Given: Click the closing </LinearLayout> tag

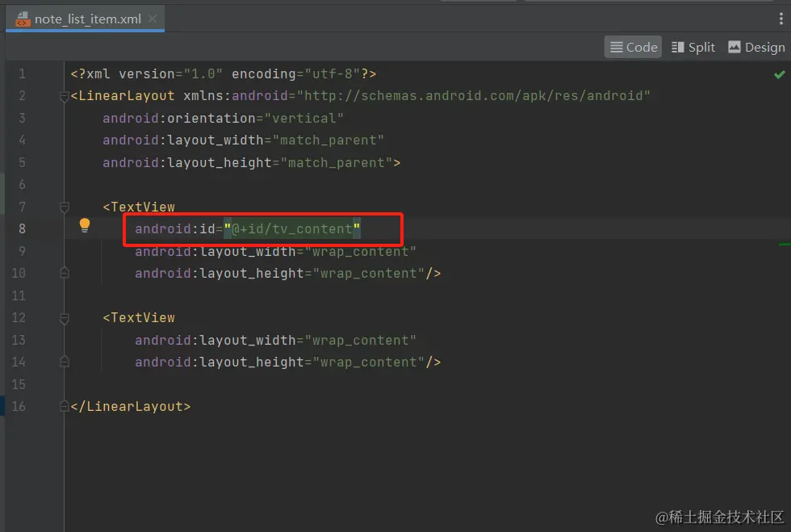Looking at the screenshot, I should pyautogui.click(x=131, y=406).
